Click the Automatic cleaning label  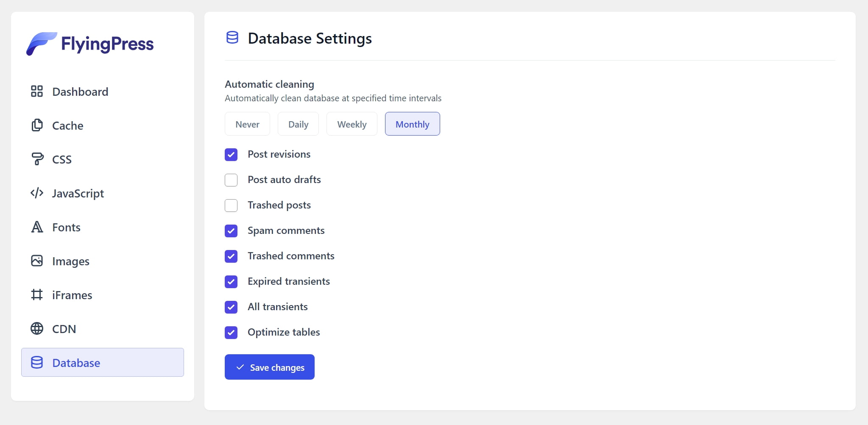(x=270, y=84)
